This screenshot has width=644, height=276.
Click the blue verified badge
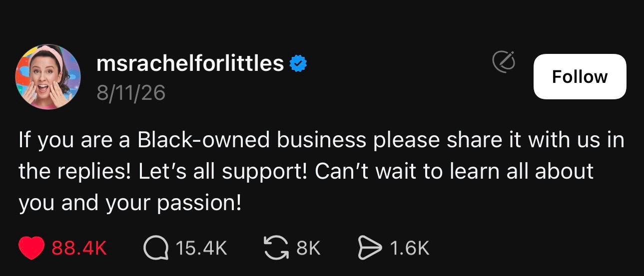point(298,64)
